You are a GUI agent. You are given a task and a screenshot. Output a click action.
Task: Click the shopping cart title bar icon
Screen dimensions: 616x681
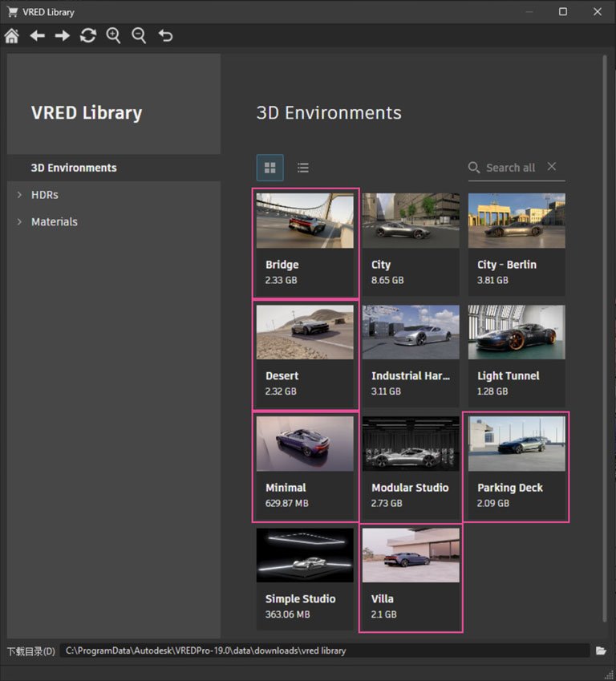point(12,12)
